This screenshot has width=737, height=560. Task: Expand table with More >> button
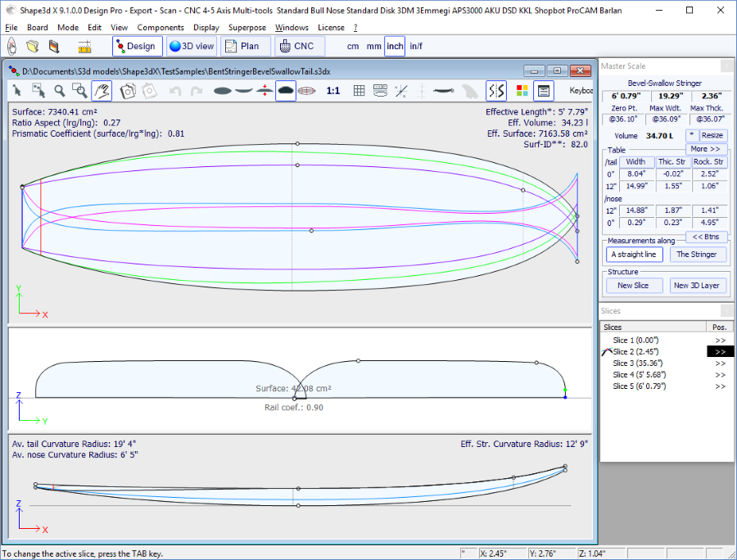pyautogui.click(x=705, y=149)
